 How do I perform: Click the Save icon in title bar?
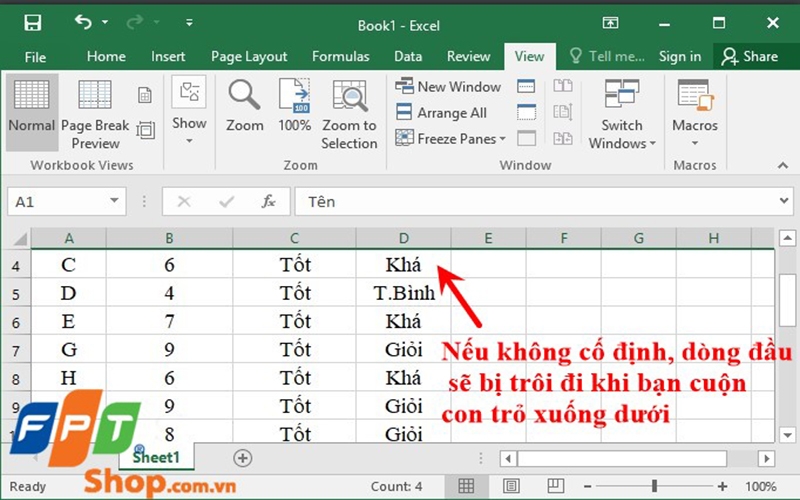coord(33,23)
